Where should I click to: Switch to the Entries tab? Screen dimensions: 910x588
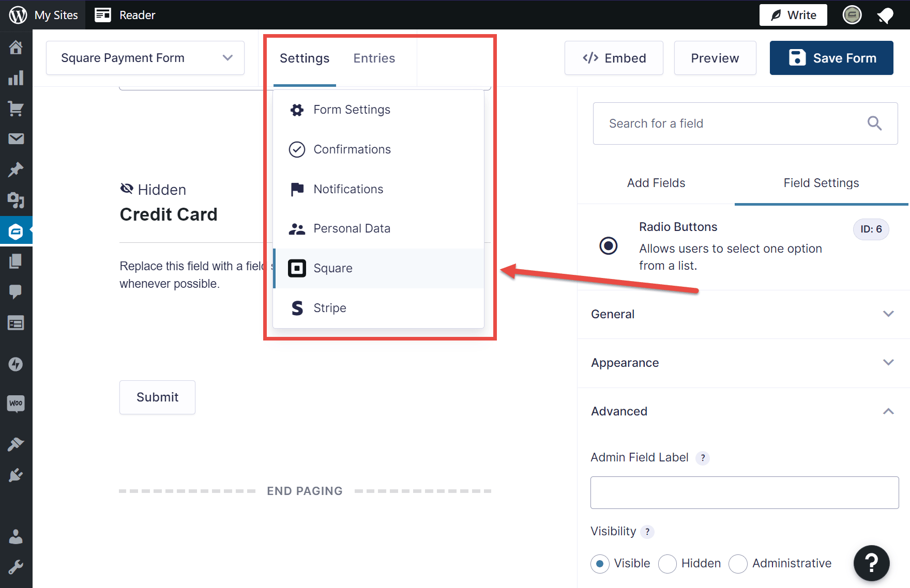[x=374, y=58]
